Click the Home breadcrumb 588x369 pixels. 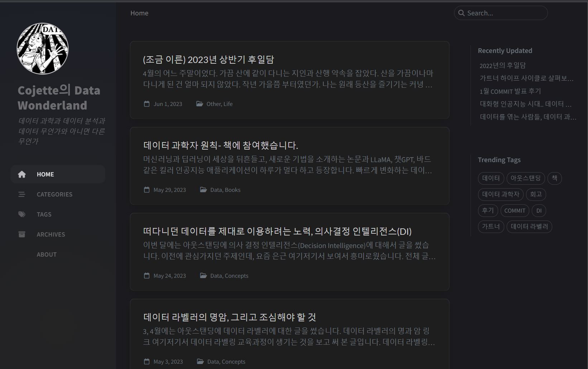click(x=139, y=13)
